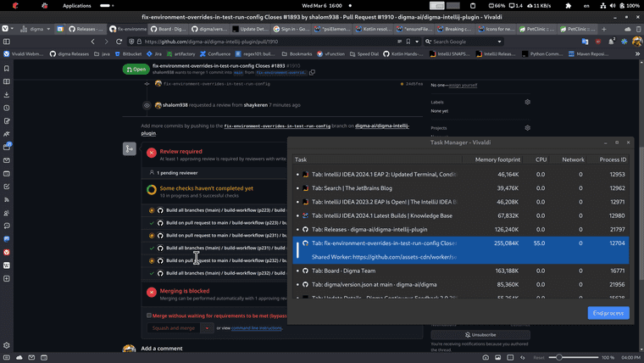Go forward to the next page
The image size is (644, 363).
(x=106, y=42)
